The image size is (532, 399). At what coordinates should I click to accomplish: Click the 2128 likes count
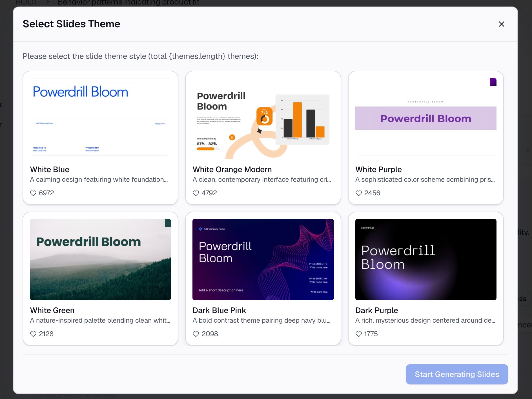click(46, 334)
